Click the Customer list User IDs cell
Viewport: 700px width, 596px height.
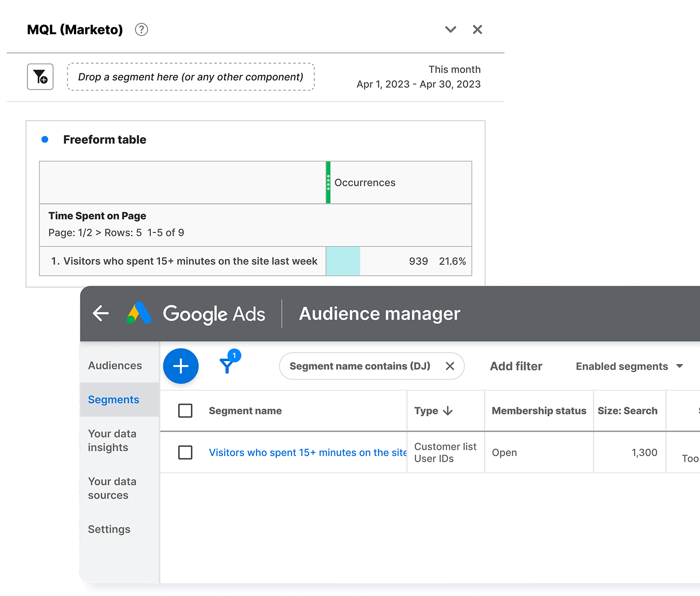445,453
